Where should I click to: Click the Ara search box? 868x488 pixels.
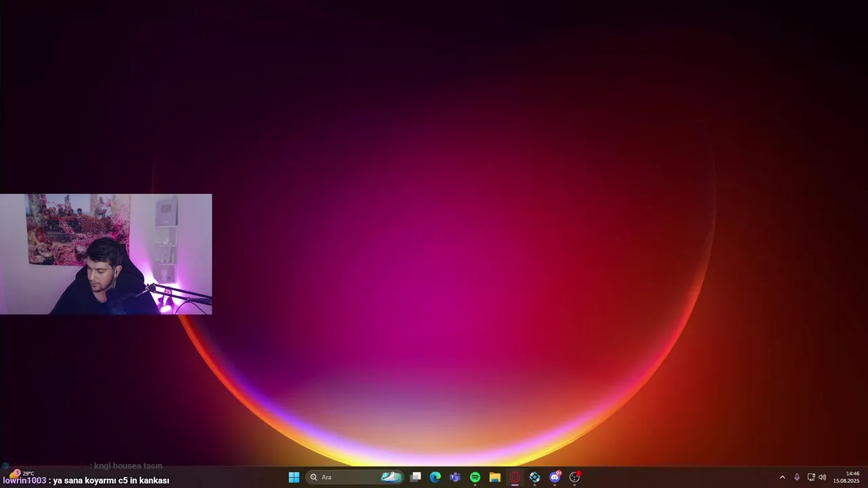pos(355,477)
